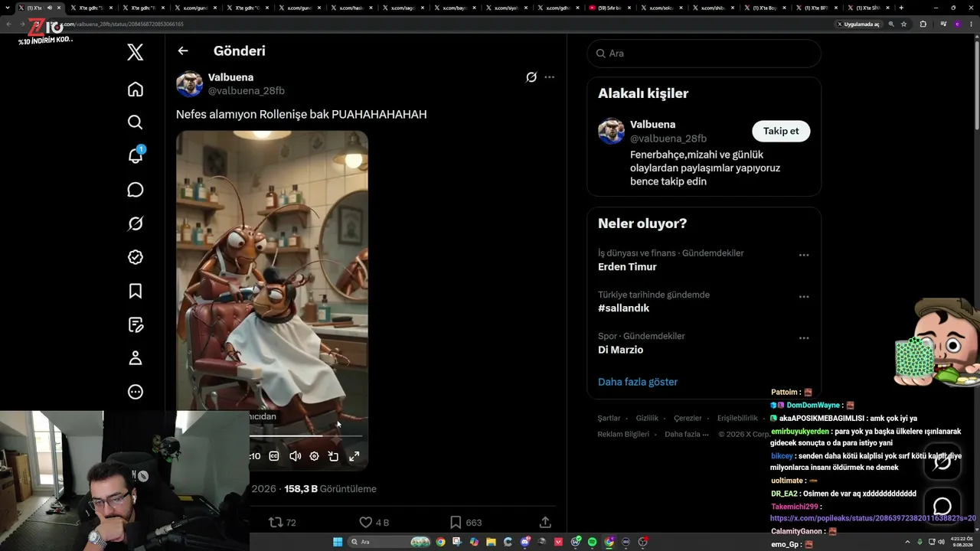980x551 pixels.
Task: Mute the video sound
Action: [295, 456]
